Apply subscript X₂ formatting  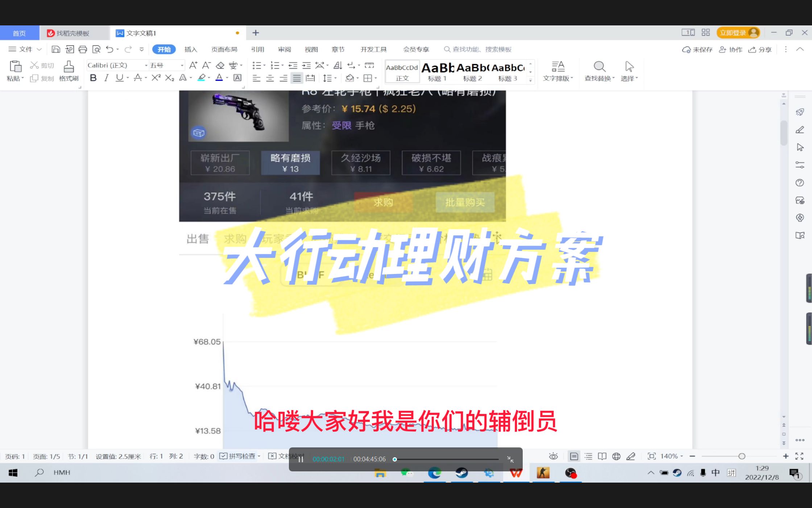[x=169, y=78]
